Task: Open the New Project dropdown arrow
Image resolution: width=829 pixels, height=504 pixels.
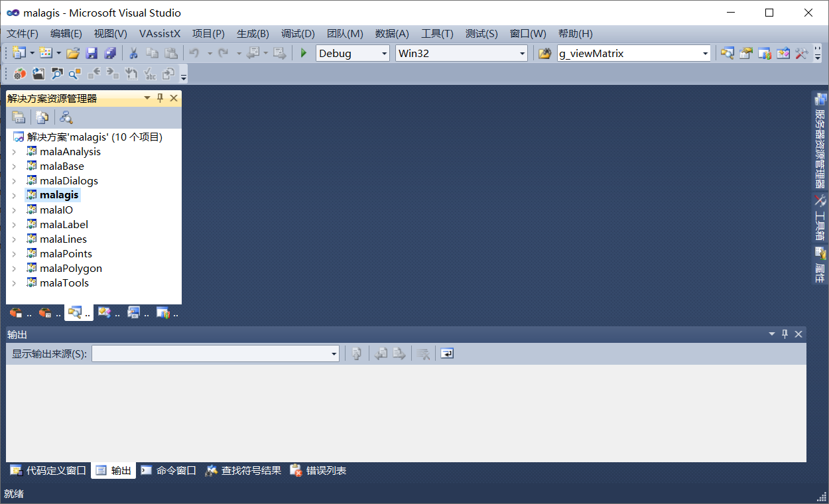Action: point(32,53)
